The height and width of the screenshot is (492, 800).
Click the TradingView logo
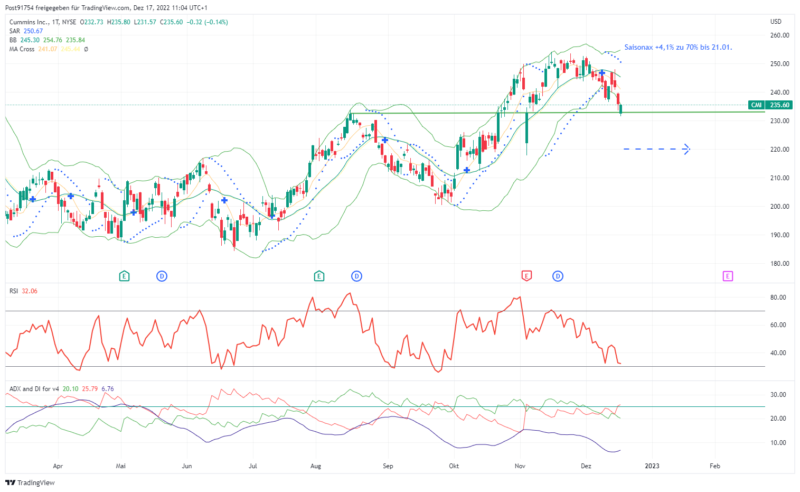pyautogui.click(x=28, y=481)
